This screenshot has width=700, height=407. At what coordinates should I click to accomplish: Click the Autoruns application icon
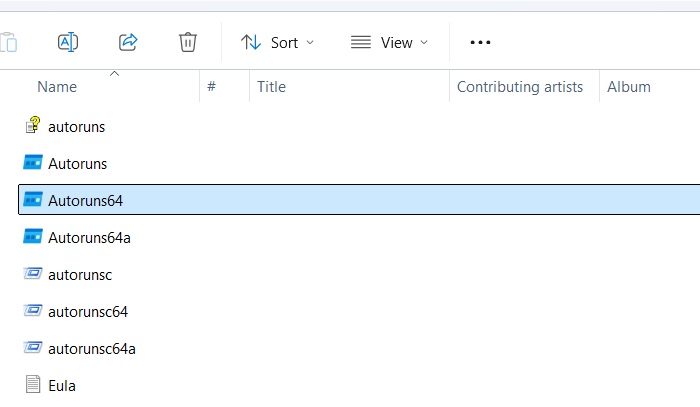(x=32, y=163)
